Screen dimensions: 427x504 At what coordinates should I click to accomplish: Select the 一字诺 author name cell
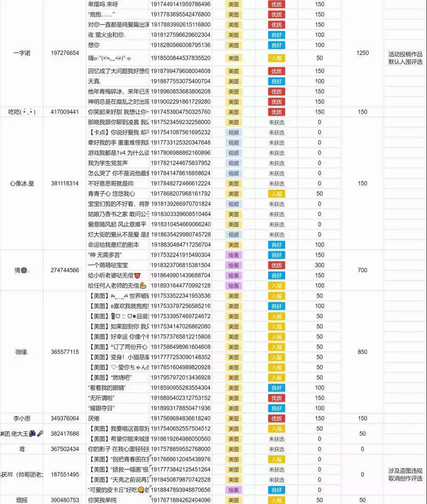[x=22, y=53]
